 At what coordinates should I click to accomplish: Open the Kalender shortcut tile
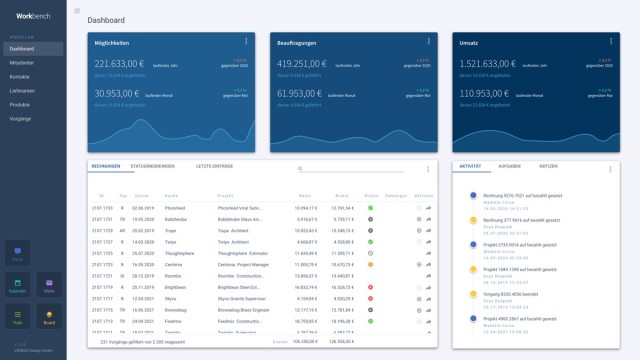tap(18, 285)
